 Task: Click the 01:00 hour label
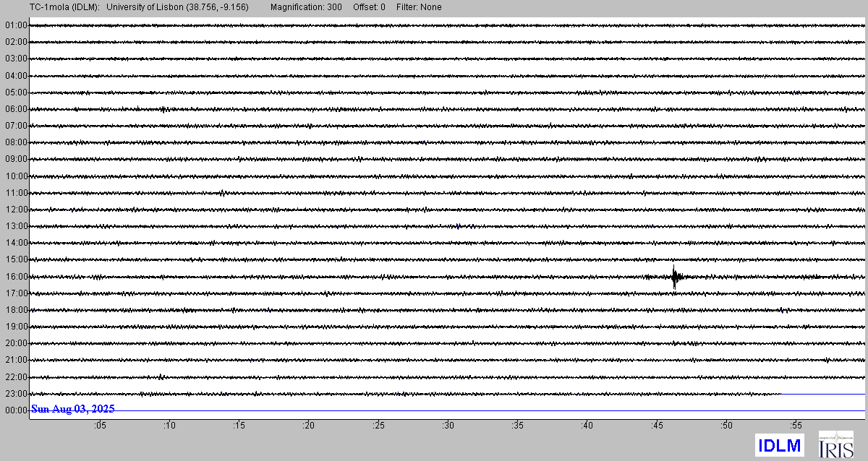16,25
